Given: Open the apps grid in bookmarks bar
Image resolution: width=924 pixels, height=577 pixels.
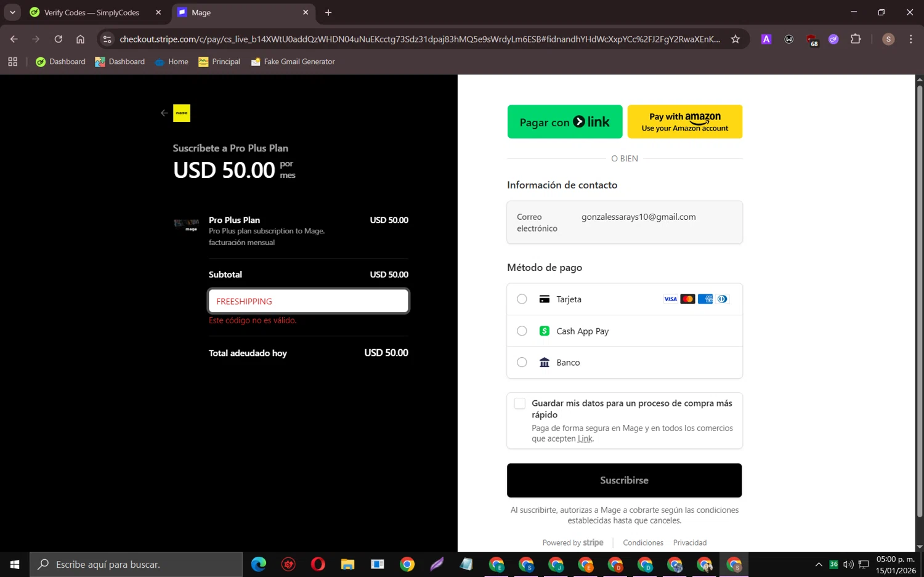Looking at the screenshot, I should click(13, 62).
